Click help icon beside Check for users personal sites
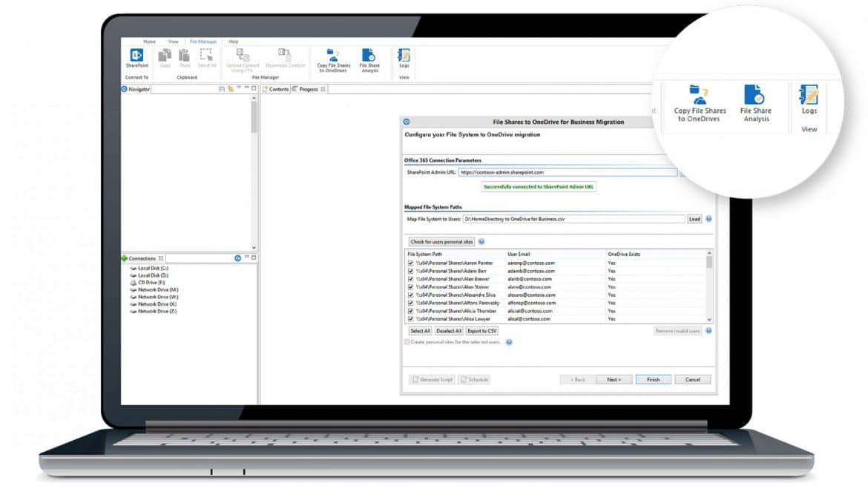 [x=481, y=241]
